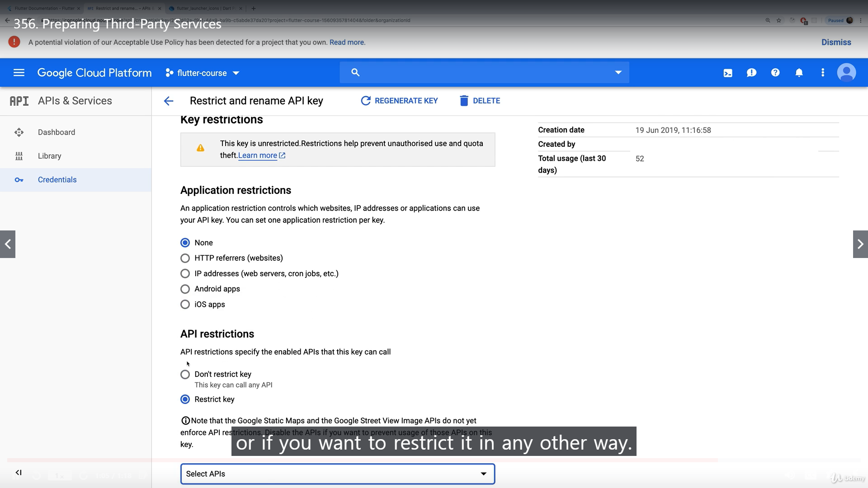Open the Learn more link
The width and height of the screenshot is (868, 488).
(x=258, y=155)
